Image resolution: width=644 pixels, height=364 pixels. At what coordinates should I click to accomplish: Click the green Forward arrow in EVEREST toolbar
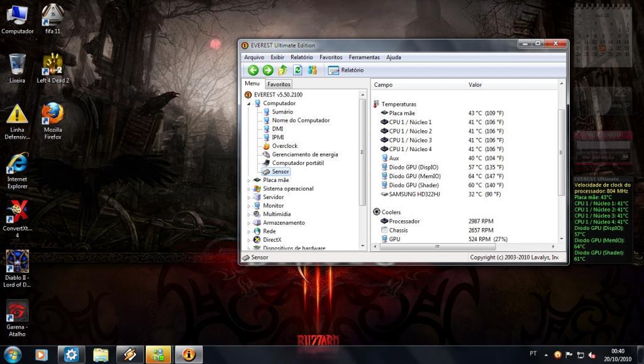[x=268, y=71]
